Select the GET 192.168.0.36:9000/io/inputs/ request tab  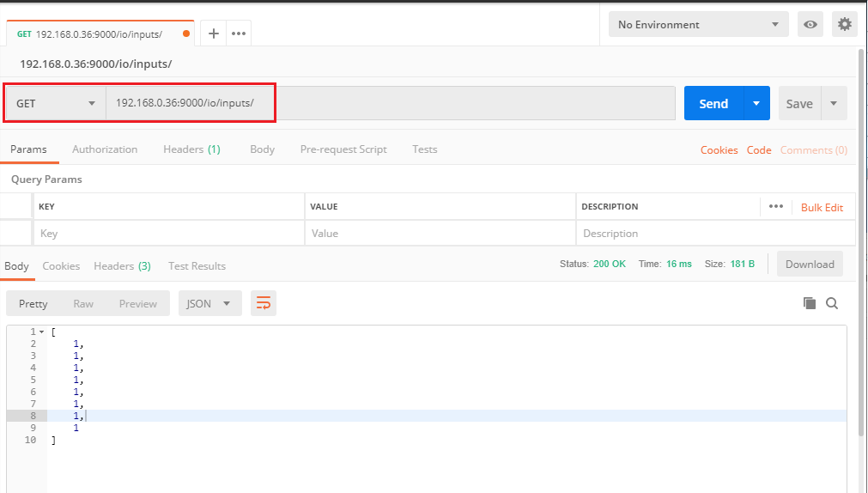click(100, 33)
